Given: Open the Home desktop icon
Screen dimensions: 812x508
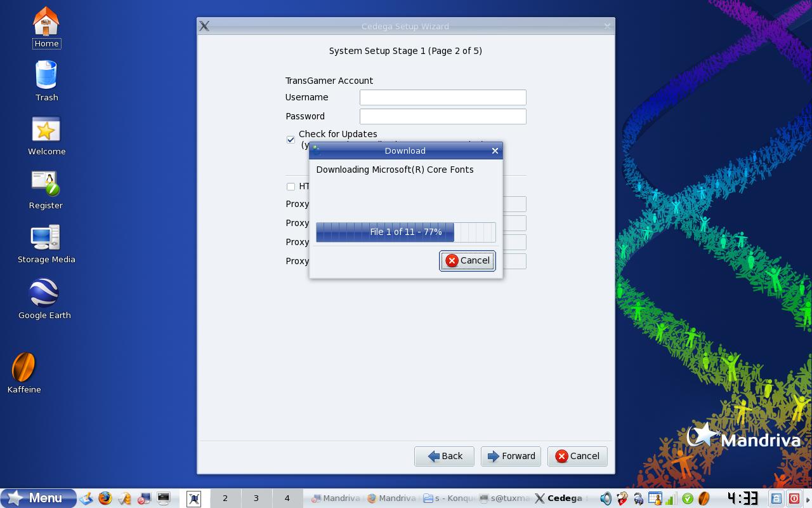Looking at the screenshot, I should click(46, 28).
